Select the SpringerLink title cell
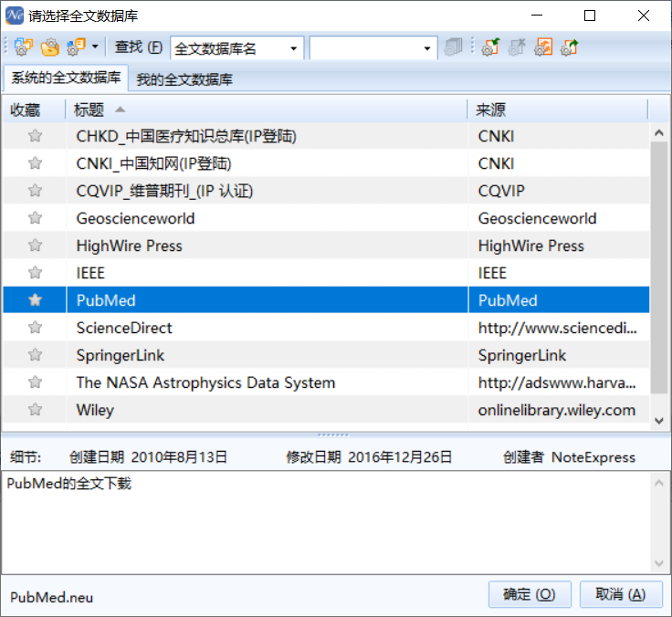 (267, 355)
